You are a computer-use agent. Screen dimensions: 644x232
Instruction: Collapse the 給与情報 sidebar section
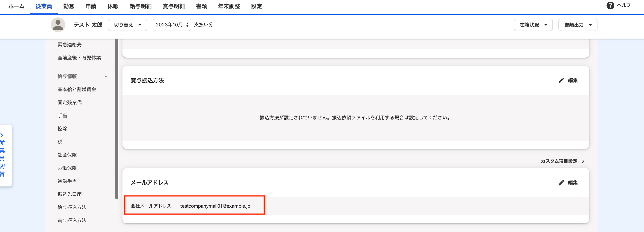click(106, 76)
